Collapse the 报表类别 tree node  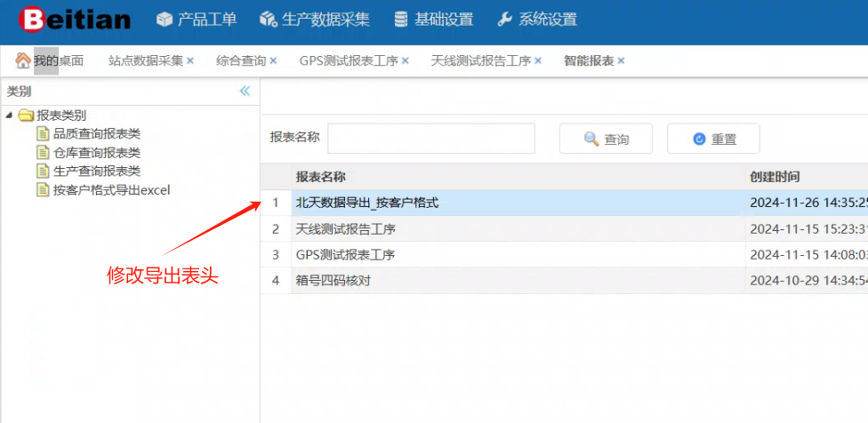[x=9, y=115]
